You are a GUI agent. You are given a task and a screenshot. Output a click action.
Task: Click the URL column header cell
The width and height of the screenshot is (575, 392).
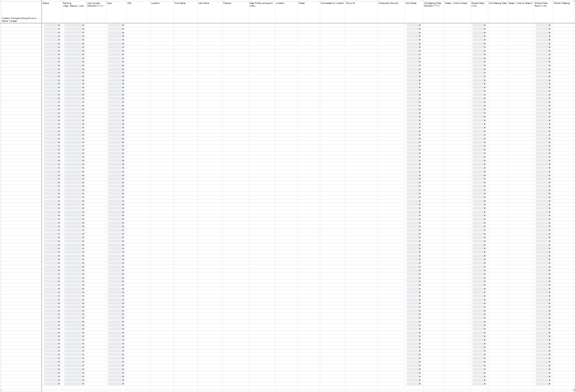(x=138, y=12)
